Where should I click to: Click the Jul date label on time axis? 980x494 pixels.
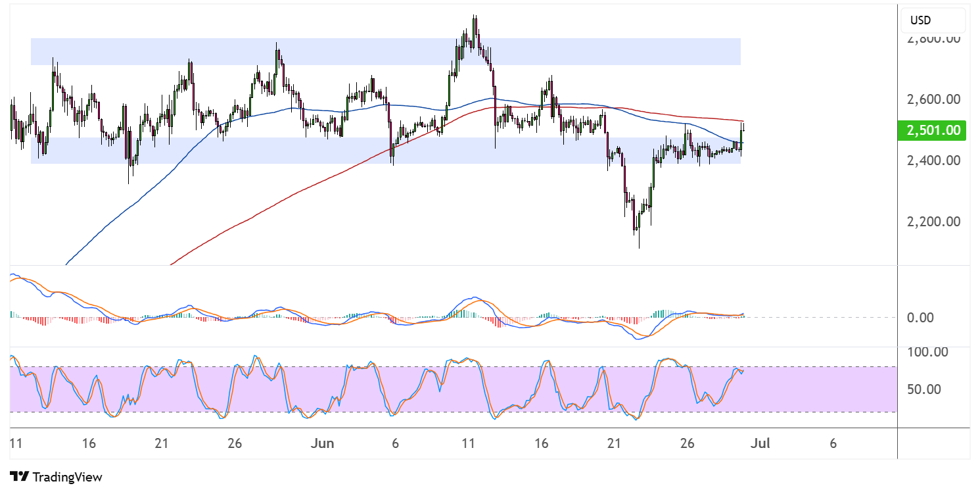point(760,443)
